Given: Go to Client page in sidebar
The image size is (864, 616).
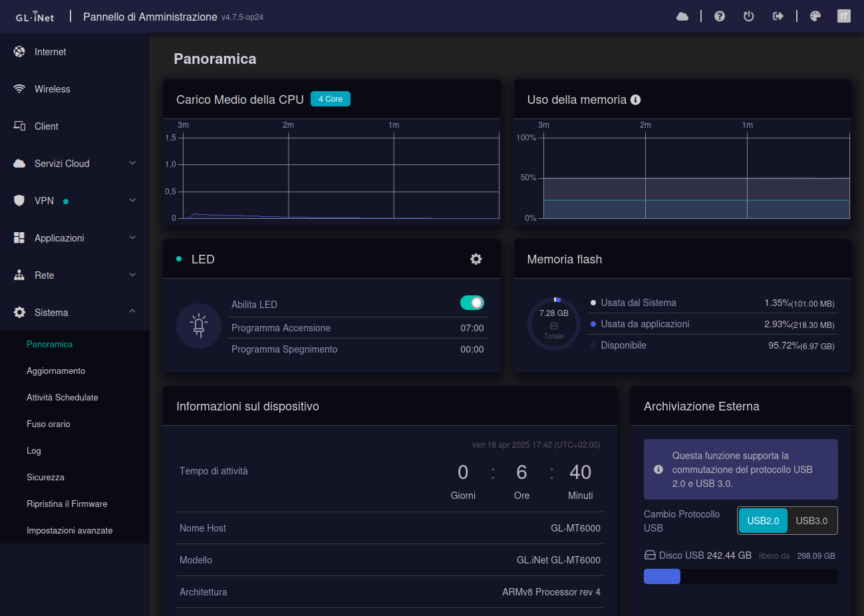Looking at the screenshot, I should pyautogui.click(x=47, y=126).
